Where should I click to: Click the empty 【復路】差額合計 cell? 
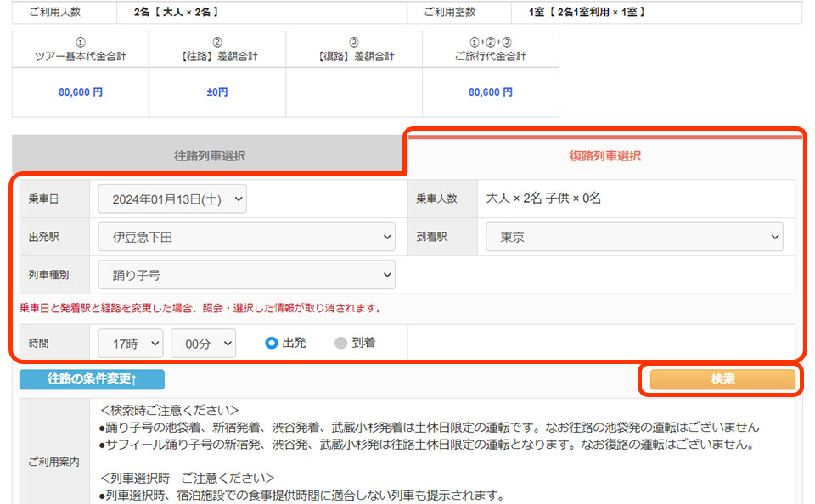tap(354, 92)
